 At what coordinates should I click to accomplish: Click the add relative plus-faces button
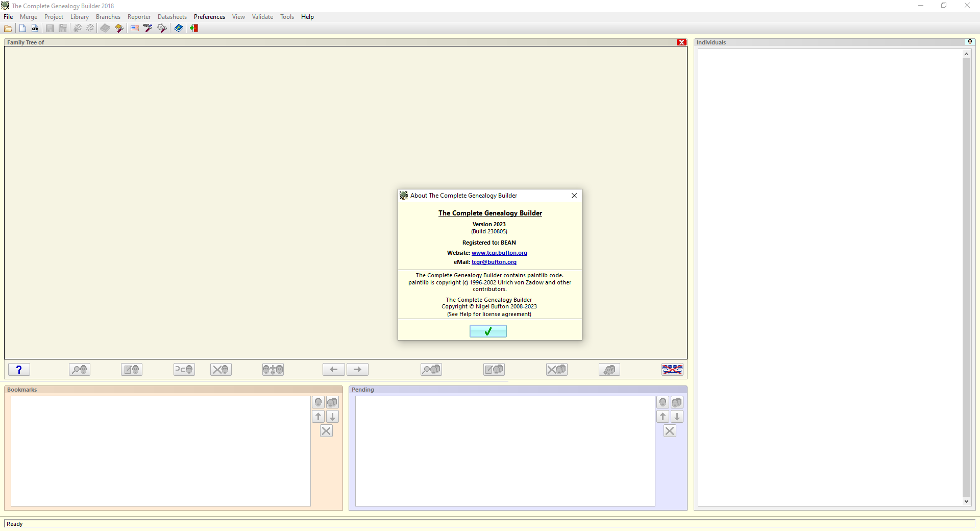(273, 370)
